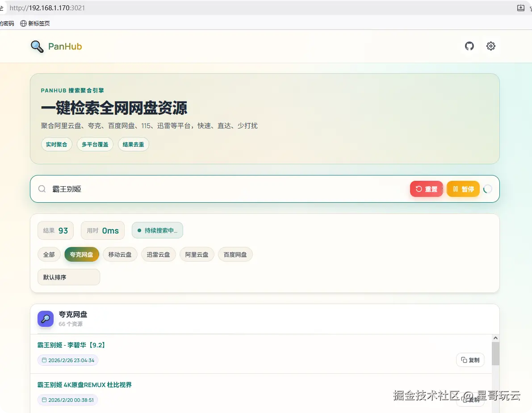This screenshot has height=413, width=532.
Task: Click the results list scrollbar thumb
Action: click(495, 354)
